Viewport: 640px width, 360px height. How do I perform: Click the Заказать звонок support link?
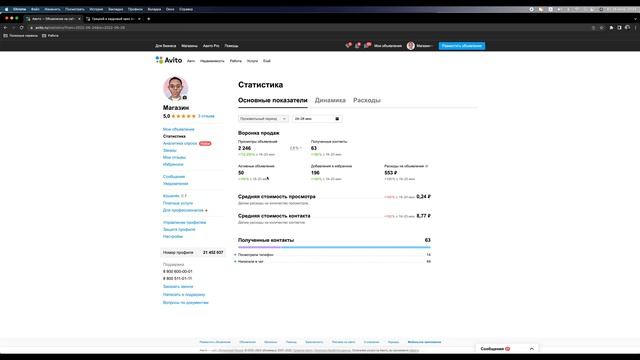[x=178, y=287]
